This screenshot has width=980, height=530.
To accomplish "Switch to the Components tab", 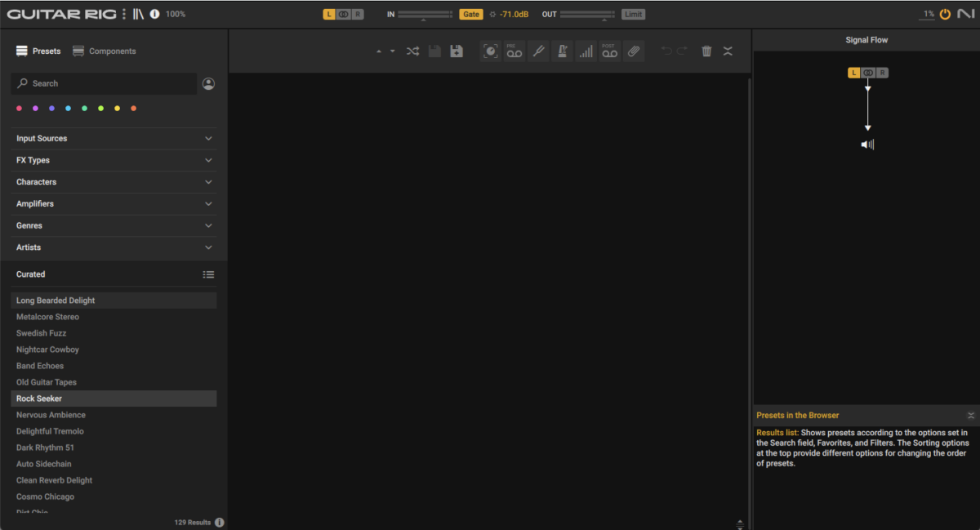I will point(104,51).
